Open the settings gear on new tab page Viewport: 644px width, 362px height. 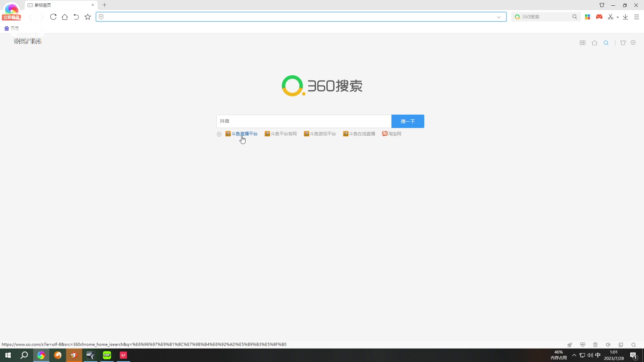tap(633, 43)
